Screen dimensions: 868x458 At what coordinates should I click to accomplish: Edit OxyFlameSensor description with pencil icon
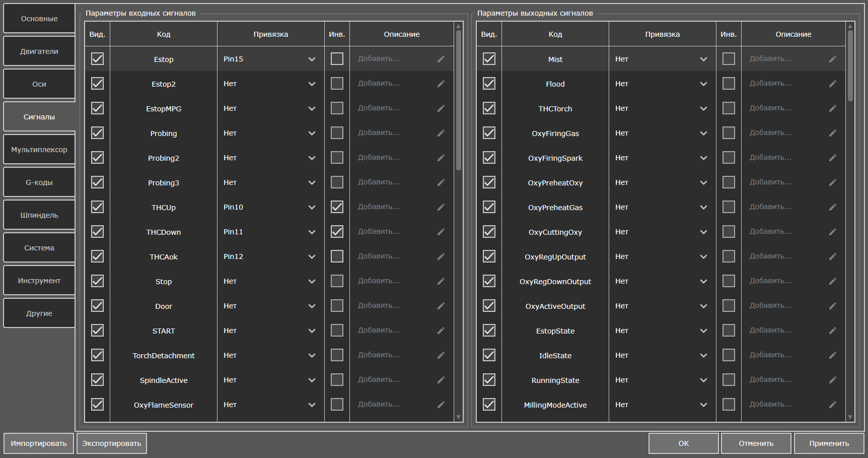[441, 405]
